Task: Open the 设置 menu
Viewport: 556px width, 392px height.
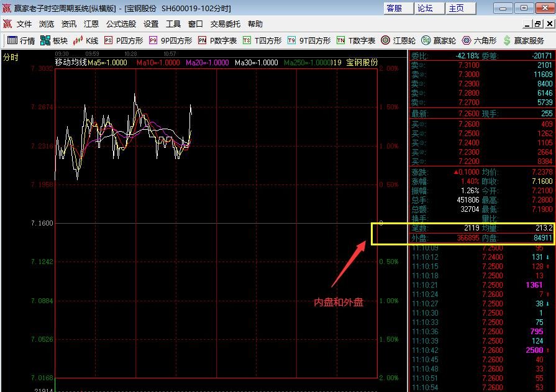Action: (151, 24)
